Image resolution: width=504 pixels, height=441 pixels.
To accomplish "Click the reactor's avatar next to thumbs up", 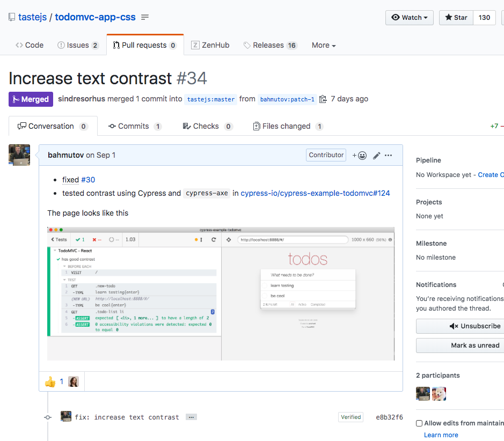I will click(x=74, y=381).
